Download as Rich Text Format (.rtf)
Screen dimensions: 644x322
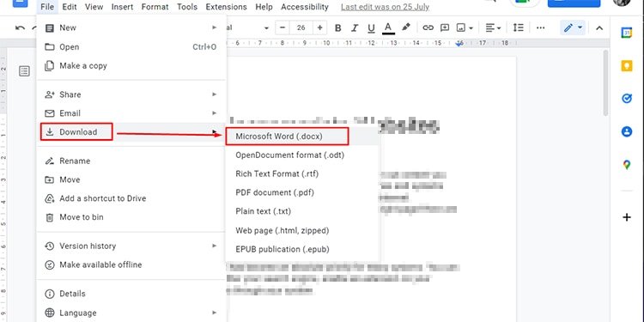(302, 173)
